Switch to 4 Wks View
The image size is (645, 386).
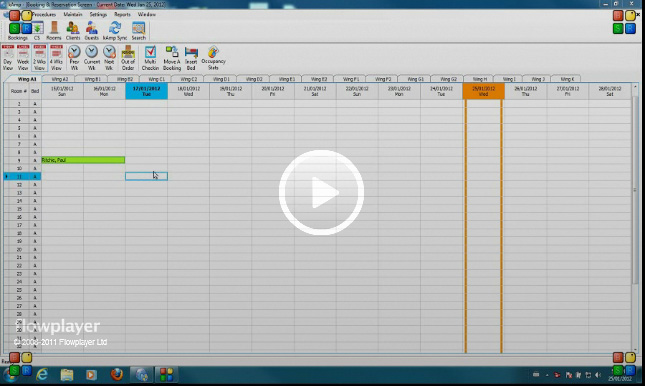[56, 58]
